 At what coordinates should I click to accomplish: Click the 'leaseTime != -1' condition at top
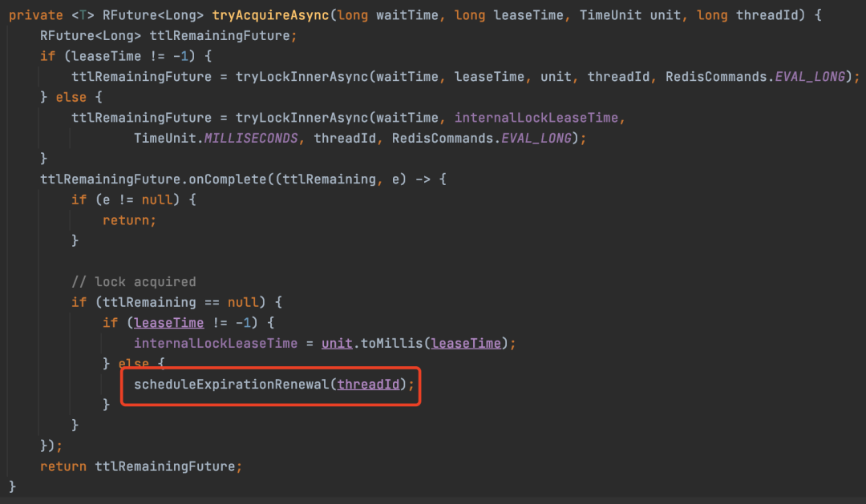[x=131, y=56]
